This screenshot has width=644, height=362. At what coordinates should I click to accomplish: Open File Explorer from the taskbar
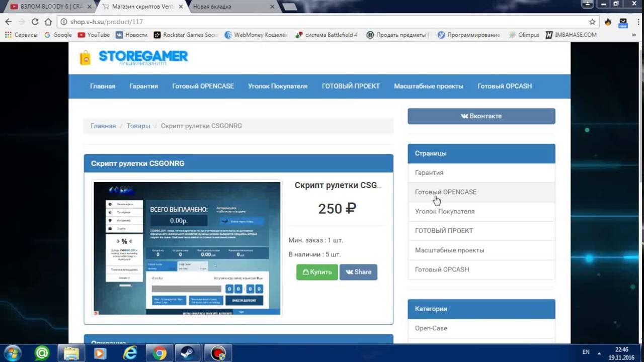(x=71, y=353)
